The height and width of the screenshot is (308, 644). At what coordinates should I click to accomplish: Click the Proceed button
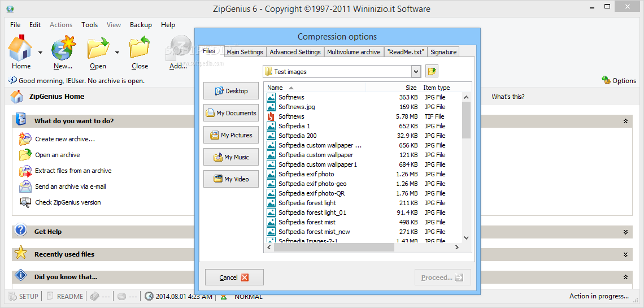point(443,277)
